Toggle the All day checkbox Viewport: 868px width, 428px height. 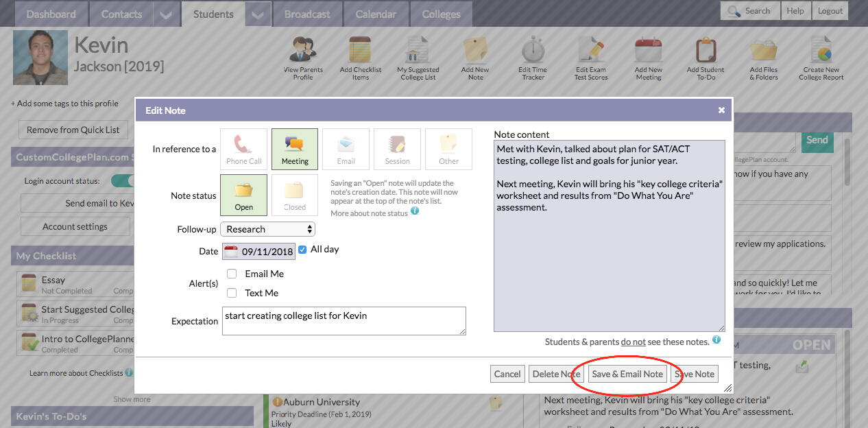(302, 250)
